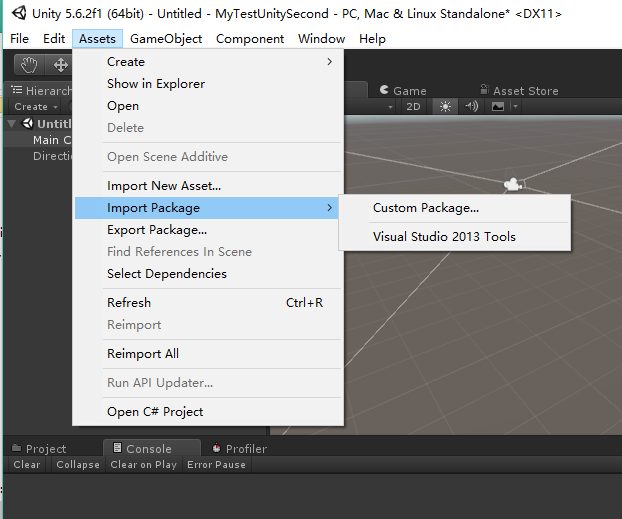Click Console tab document icon
The height and width of the screenshot is (519, 622).
[117, 448]
